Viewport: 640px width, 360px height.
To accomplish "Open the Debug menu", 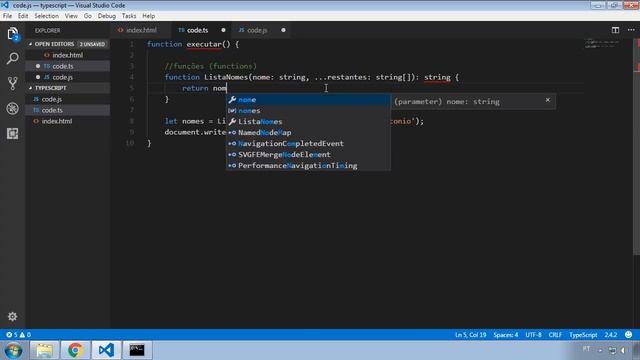I will (107, 16).
